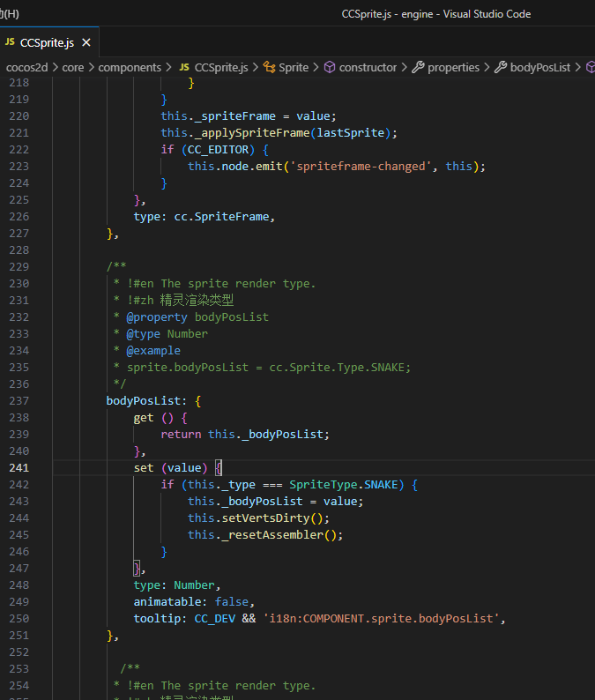Click line number 229 in gutter
Screen dimensions: 595x700
(19, 267)
